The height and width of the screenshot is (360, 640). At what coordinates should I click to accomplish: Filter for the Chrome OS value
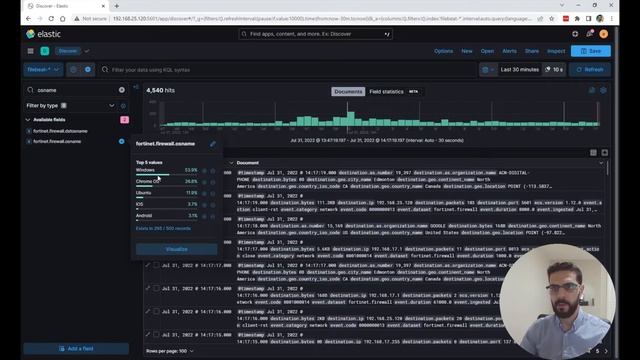click(204, 182)
